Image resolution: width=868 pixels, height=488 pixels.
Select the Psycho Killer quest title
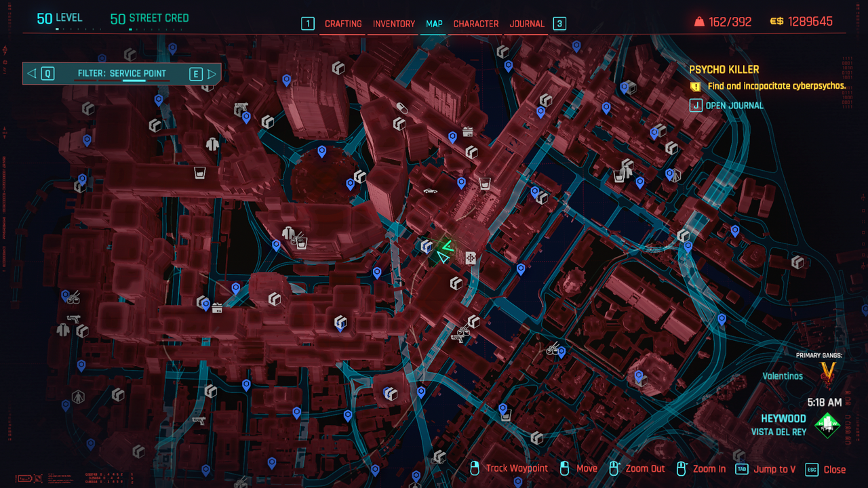point(724,70)
